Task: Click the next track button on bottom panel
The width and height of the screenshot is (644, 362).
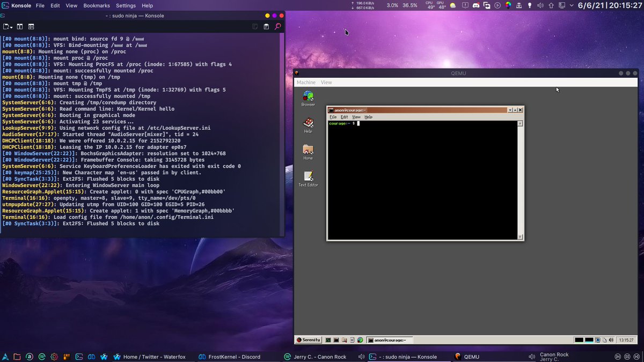Action: point(636,357)
